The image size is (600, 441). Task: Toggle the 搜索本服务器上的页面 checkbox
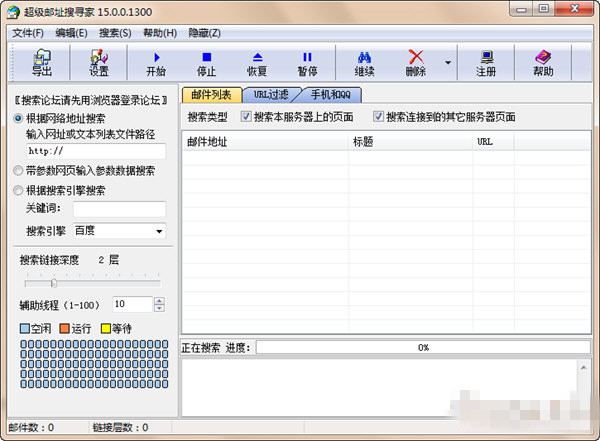[247, 117]
